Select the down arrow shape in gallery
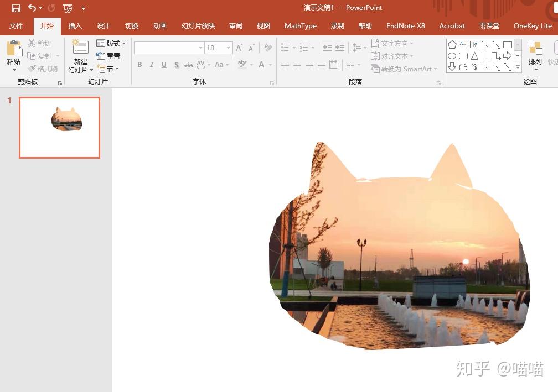The image size is (558, 392). (452, 67)
